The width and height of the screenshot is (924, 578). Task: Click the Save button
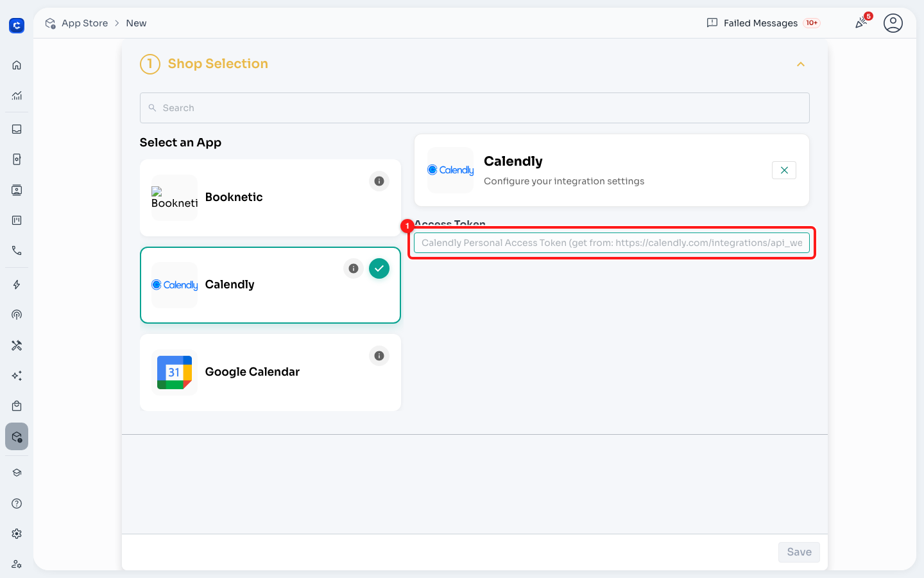(799, 552)
